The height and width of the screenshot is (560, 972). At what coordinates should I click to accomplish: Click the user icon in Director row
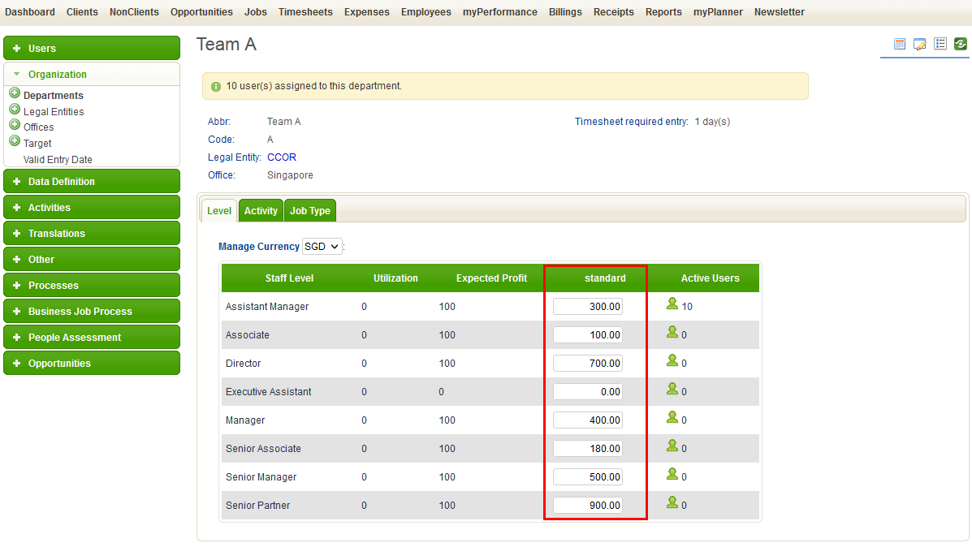tap(672, 360)
